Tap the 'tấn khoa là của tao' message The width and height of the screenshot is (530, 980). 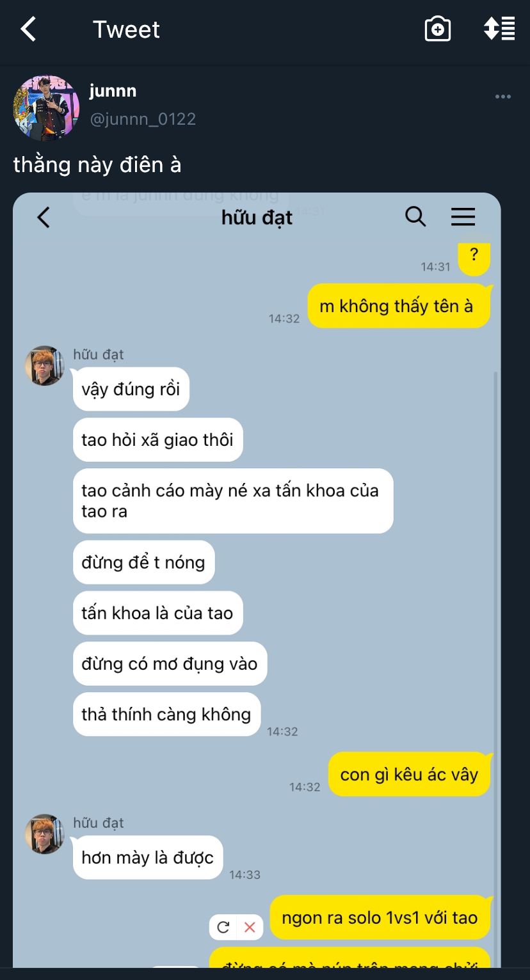click(158, 613)
